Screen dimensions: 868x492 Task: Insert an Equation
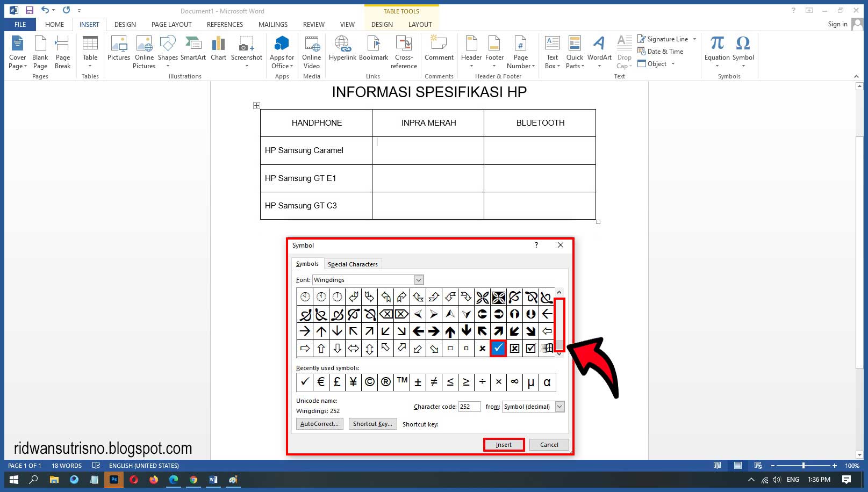tap(717, 52)
